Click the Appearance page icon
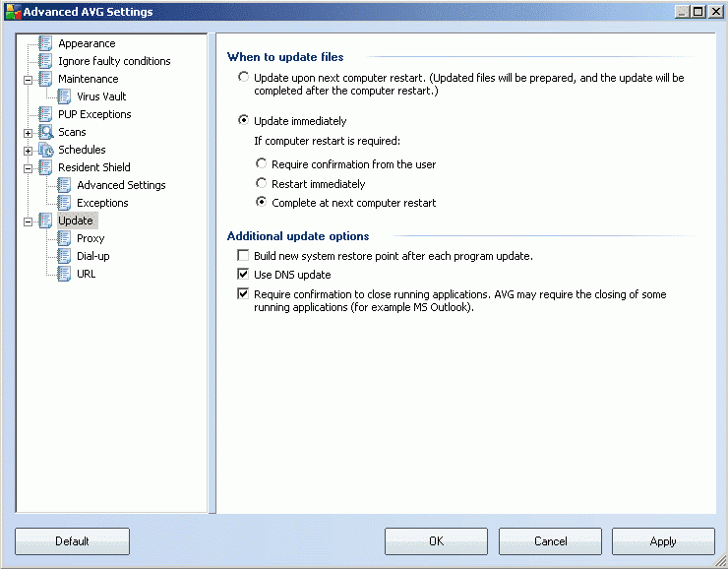728x569 pixels. [x=45, y=43]
